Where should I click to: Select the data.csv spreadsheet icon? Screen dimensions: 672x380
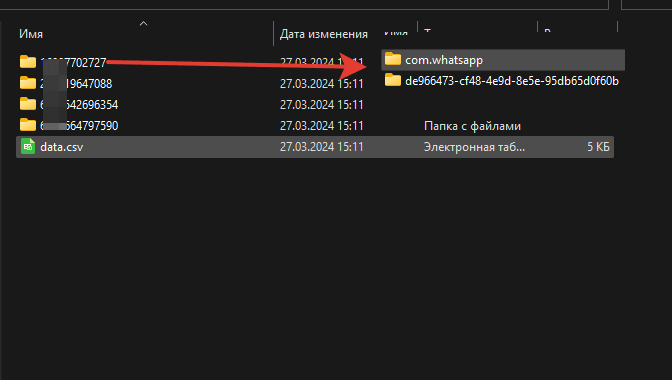(x=28, y=147)
